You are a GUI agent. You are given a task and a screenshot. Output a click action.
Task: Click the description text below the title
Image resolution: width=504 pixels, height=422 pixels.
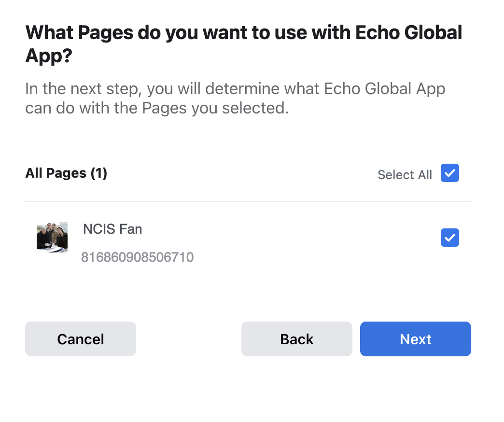point(235,98)
